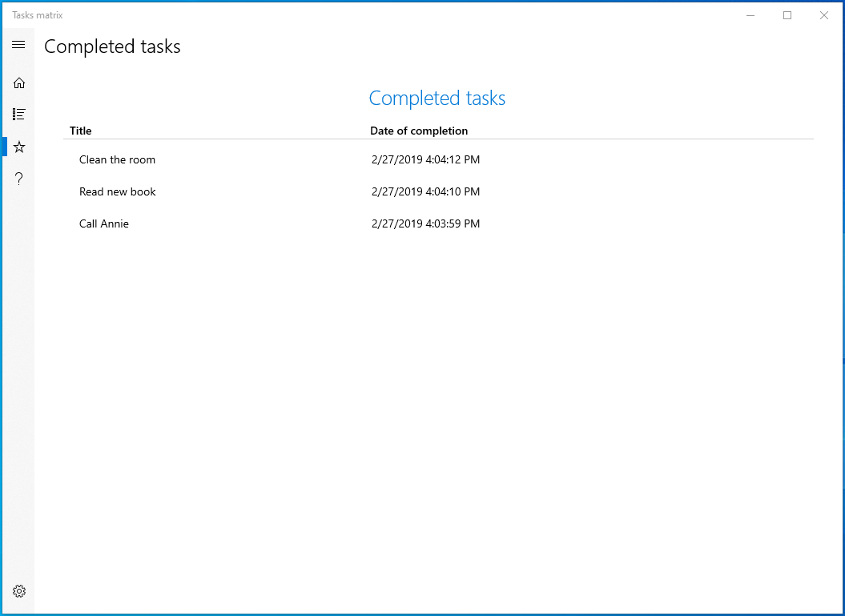Click the Tasks matrix title bar text

click(x=38, y=15)
